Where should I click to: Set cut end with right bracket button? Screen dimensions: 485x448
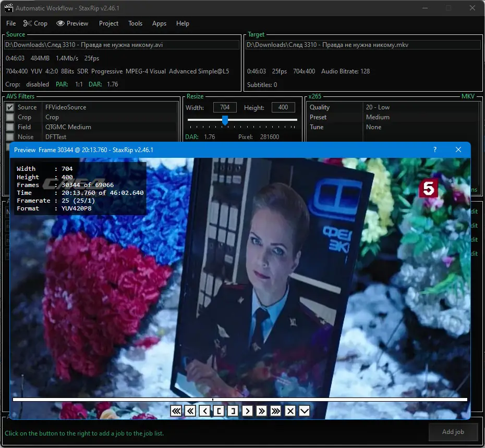pyautogui.click(x=233, y=411)
